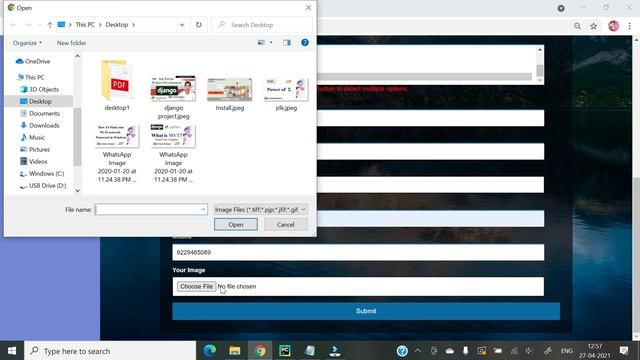Open the Organize menu
Image resolution: width=640 pixels, height=360 pixels.
tap(27, 43)
